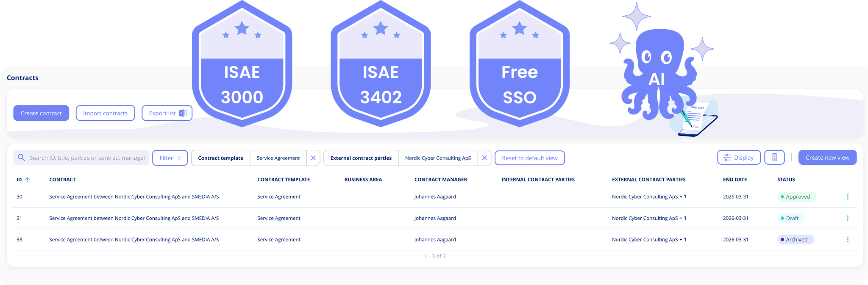Open the contract title in row ID 30
Viewport: 868px width, 285px height.
pos(134,196)
